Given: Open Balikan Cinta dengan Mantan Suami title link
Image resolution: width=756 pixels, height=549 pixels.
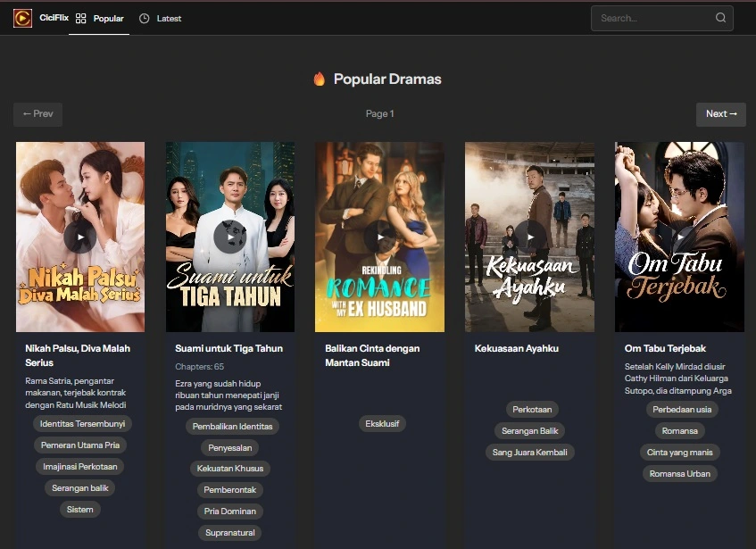Looking at the screenshot, I should 373,355.
